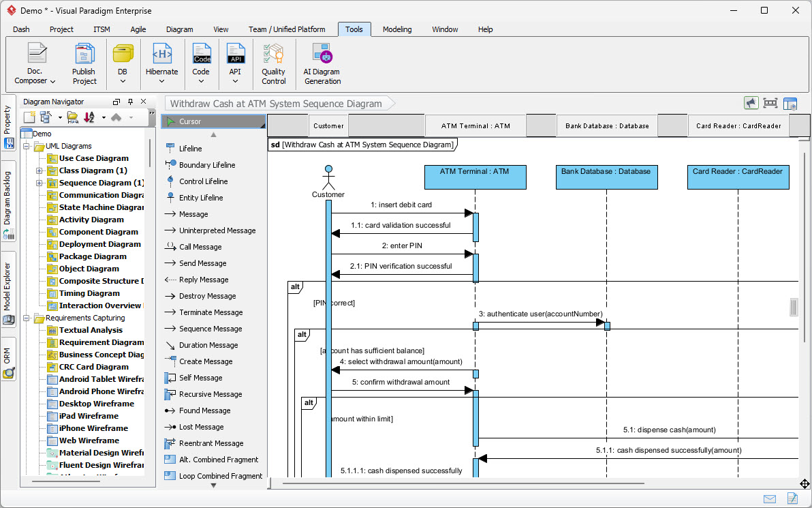Select the Control Lifeline tool

click(213, 181)
